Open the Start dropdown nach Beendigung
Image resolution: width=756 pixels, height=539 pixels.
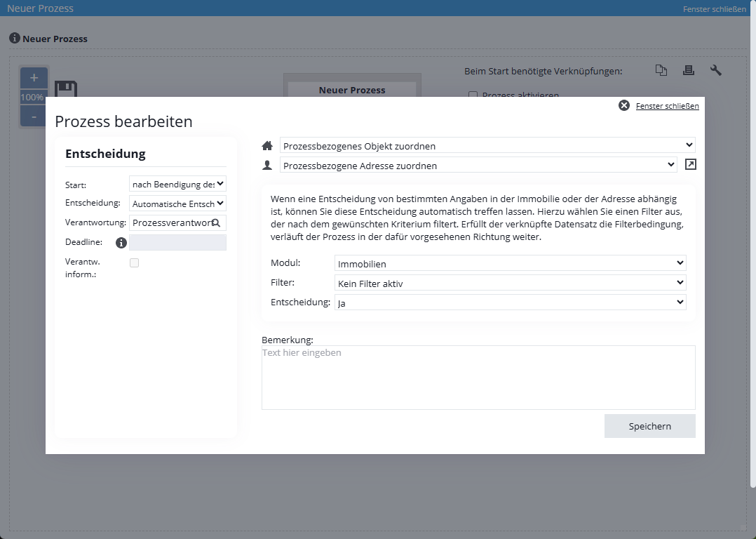coord(177,184)
